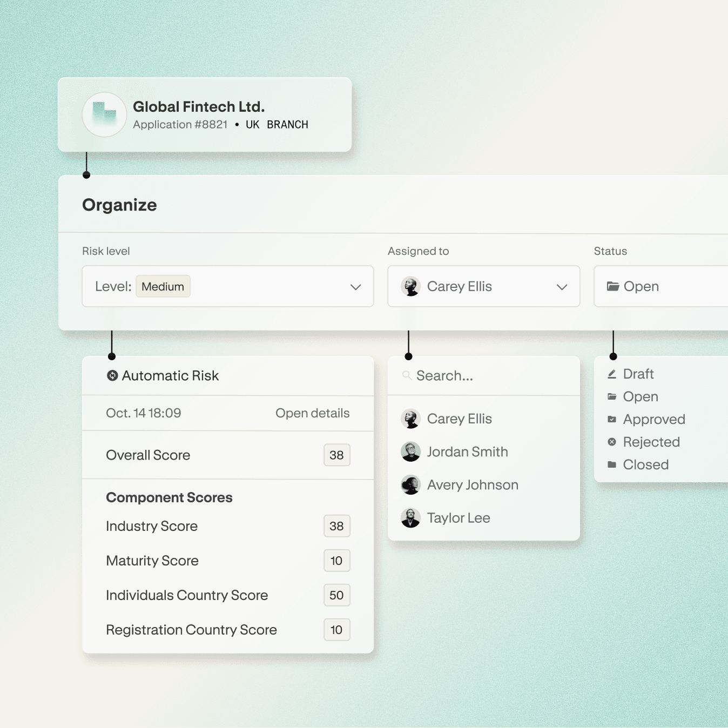Click the Automatic Risk refresh icon
The height and width of the screenshot is (728, 728).
pos(112,376)
